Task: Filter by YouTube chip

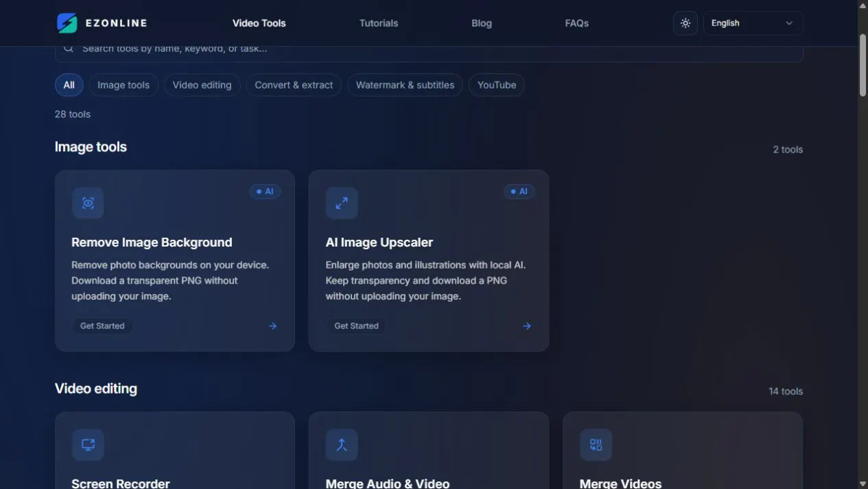Action: click(497, 85)
